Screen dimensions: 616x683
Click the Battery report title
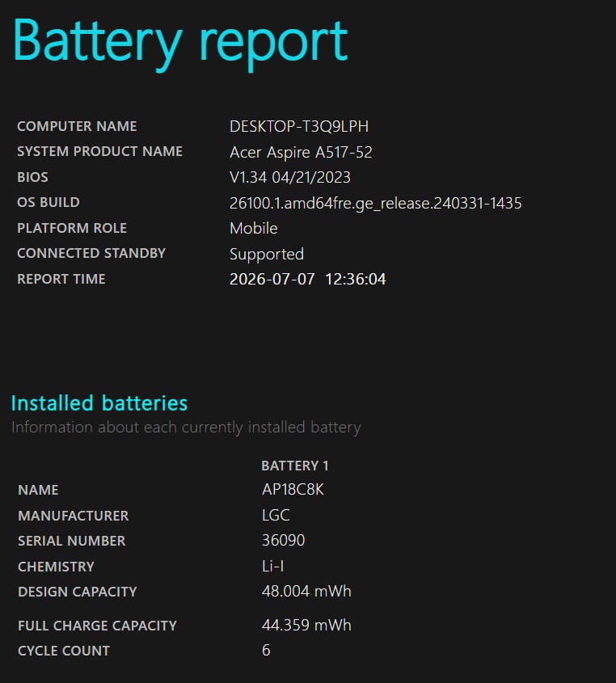tap(180, 44)
